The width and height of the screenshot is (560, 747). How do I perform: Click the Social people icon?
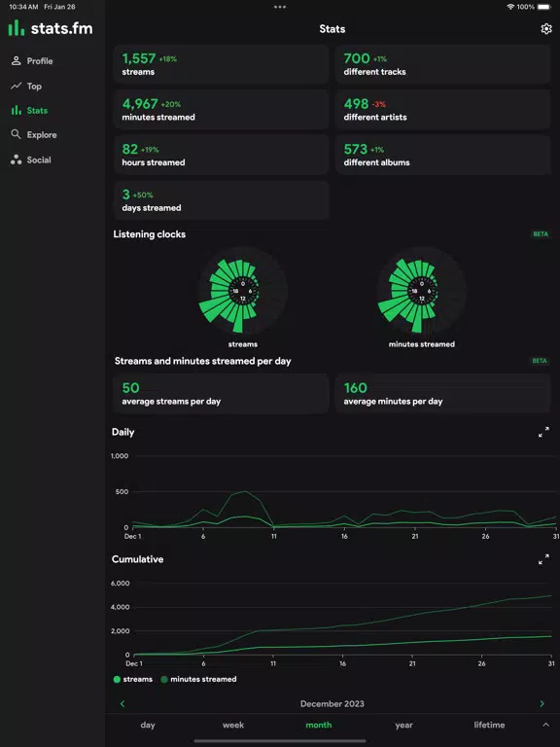17,160
